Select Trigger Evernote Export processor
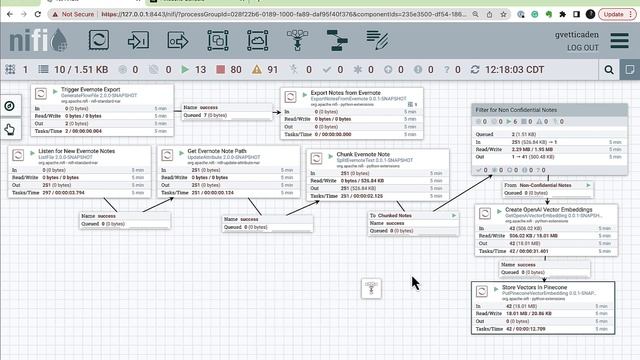 [102, 110]
